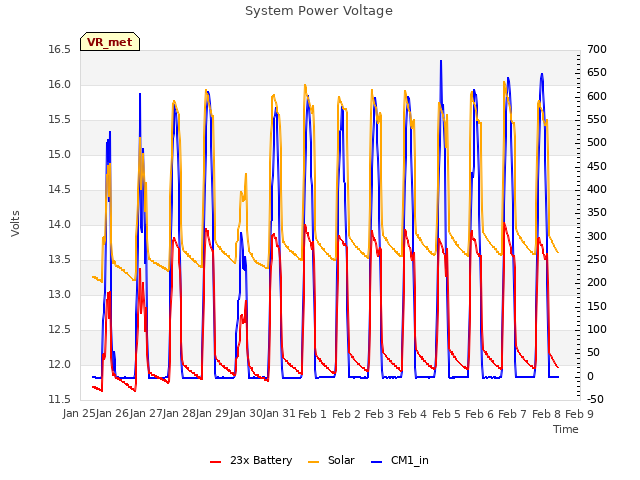
Task: Click the blue CM1_in legend swatch
Action: [376, 462]
